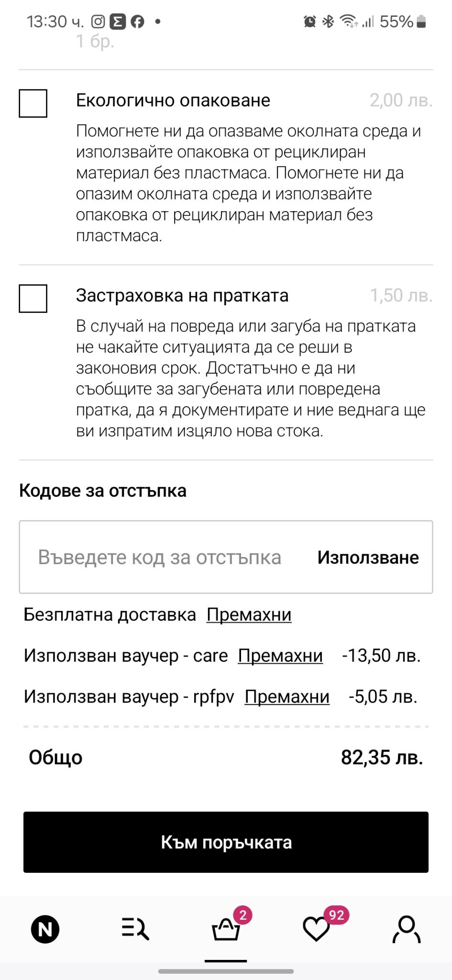Enable the Застраховка на пратката checkbox
The width and height of the screenshot is (452, 980).
coord(33,299)
